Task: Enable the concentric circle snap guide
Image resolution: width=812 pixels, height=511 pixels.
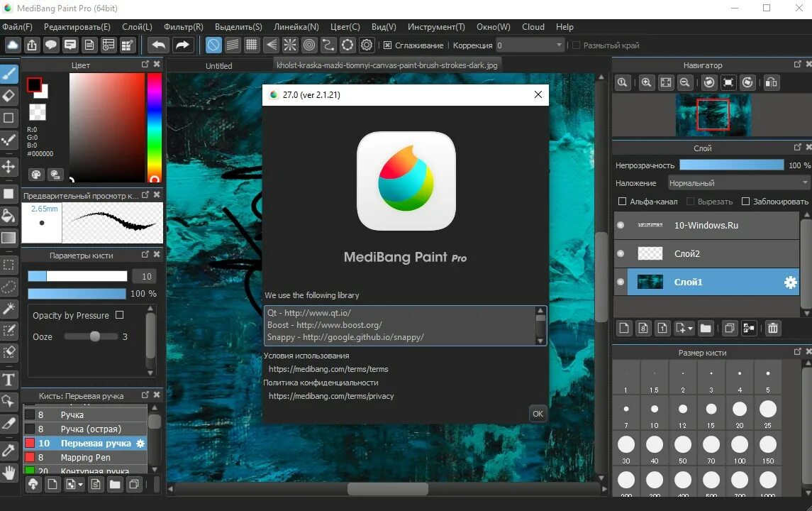Action: click(309, 45)
